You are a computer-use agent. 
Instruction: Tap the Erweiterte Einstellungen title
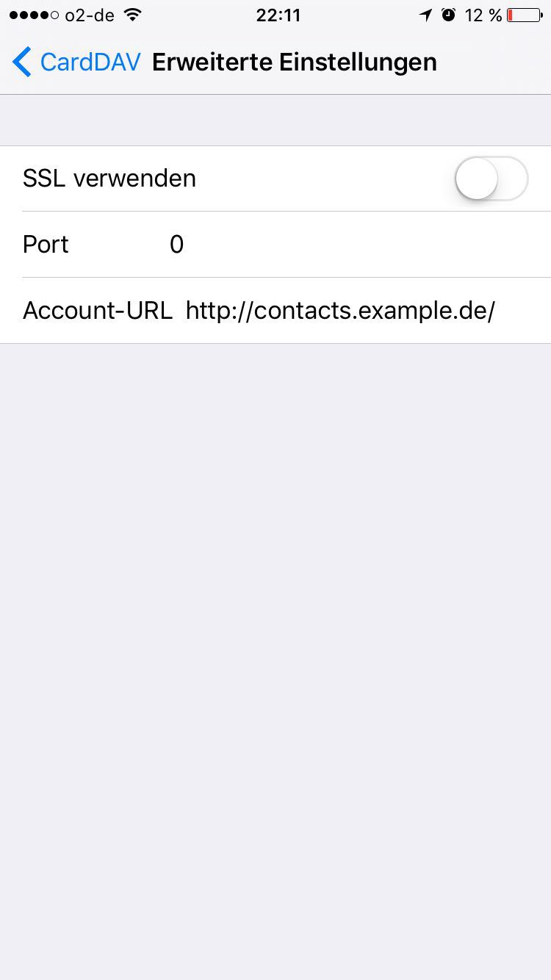tap(294, 62)
